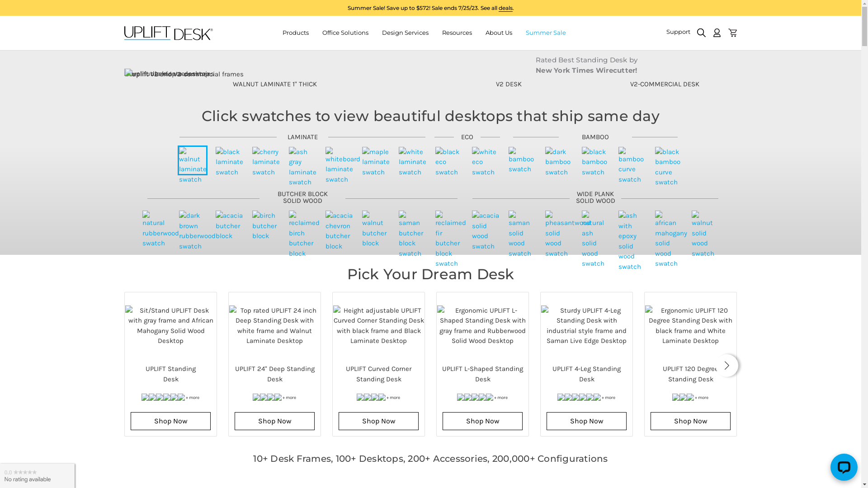The width and height of the screenshot is (868, 488).
Task: Shop Now for 4-Leg Standing Desk
Action: tap(586, 421)
